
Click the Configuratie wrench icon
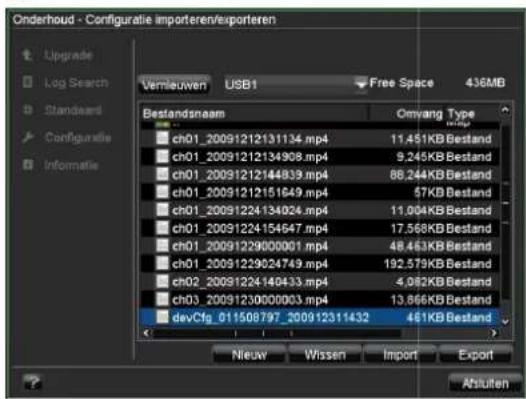[28, 137]
